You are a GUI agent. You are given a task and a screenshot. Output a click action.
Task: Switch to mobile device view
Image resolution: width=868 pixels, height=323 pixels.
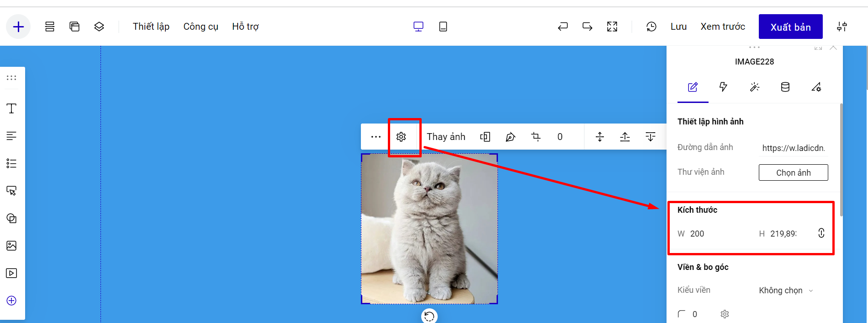(443, 27)
